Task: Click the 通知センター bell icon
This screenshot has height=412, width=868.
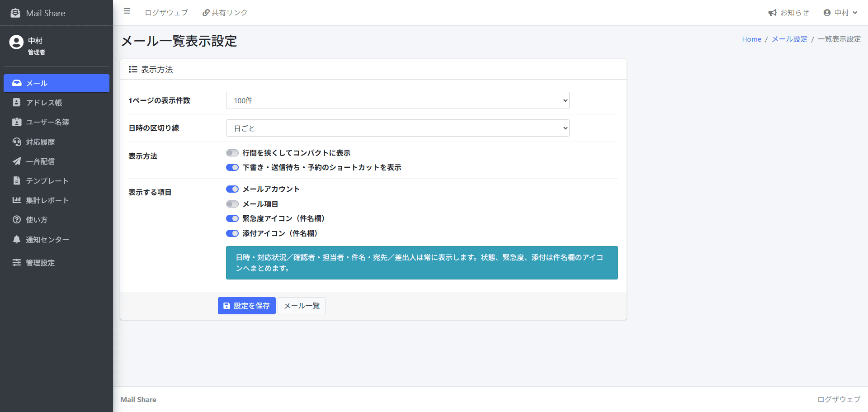Action: point(17,240)
